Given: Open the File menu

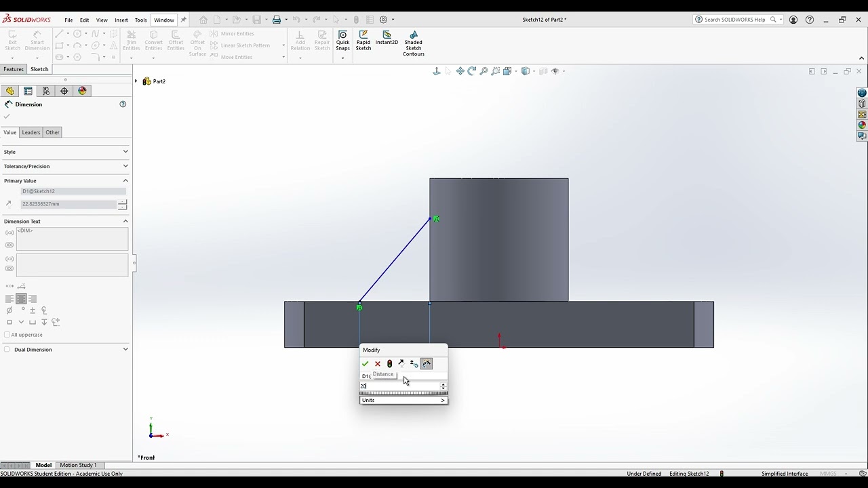Looking at the screenshot, I should click(68, 20).
